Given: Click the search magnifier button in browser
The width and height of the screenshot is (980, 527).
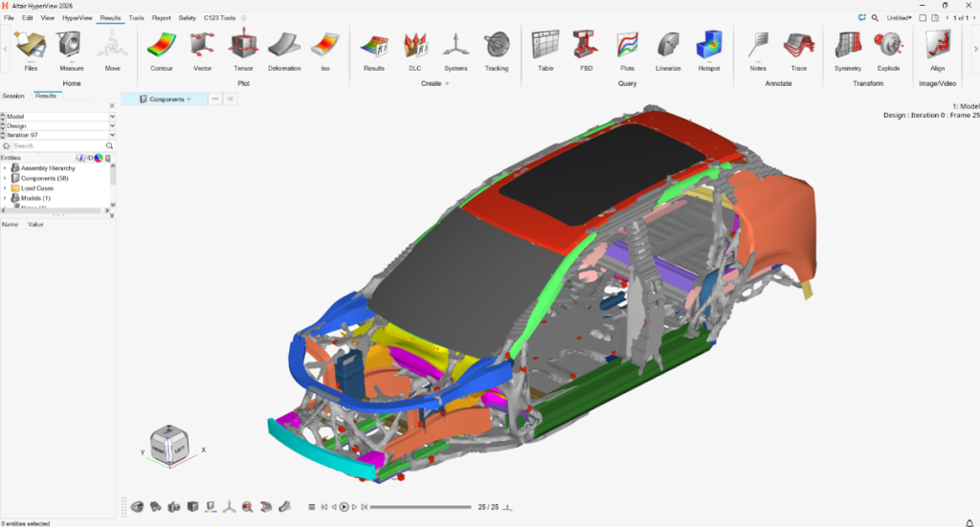Looking at the screenshot, I should tap(109, 146).
